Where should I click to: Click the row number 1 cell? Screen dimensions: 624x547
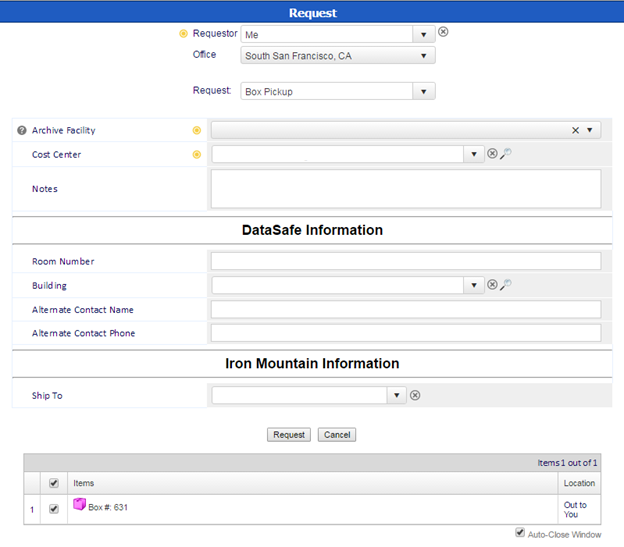coord(32,509)
